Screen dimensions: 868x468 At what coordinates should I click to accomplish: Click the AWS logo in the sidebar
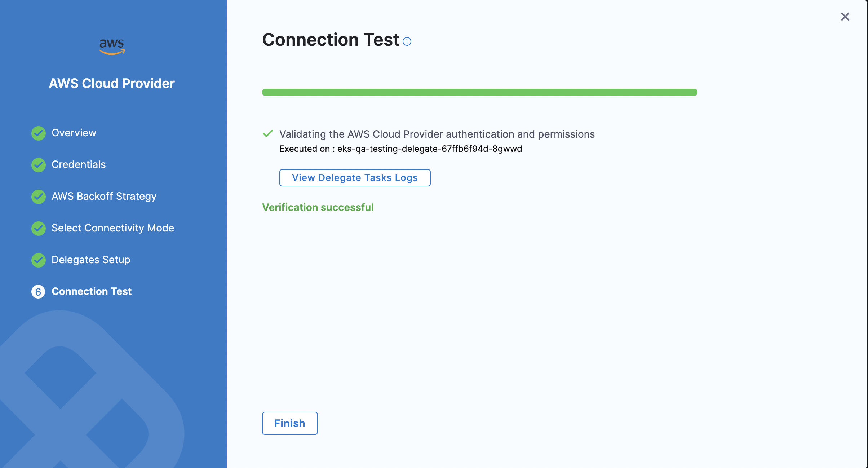(x=112, y=46)
